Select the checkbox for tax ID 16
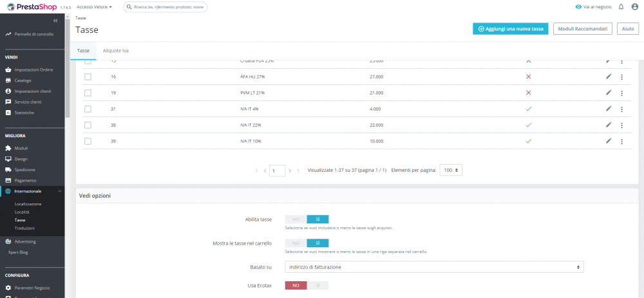 [88, 77]
